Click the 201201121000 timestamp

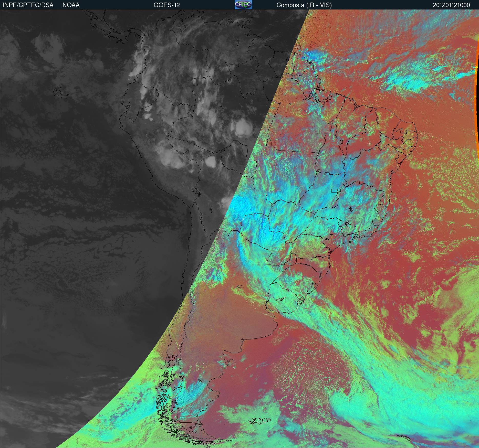click(x=451, y=5)
